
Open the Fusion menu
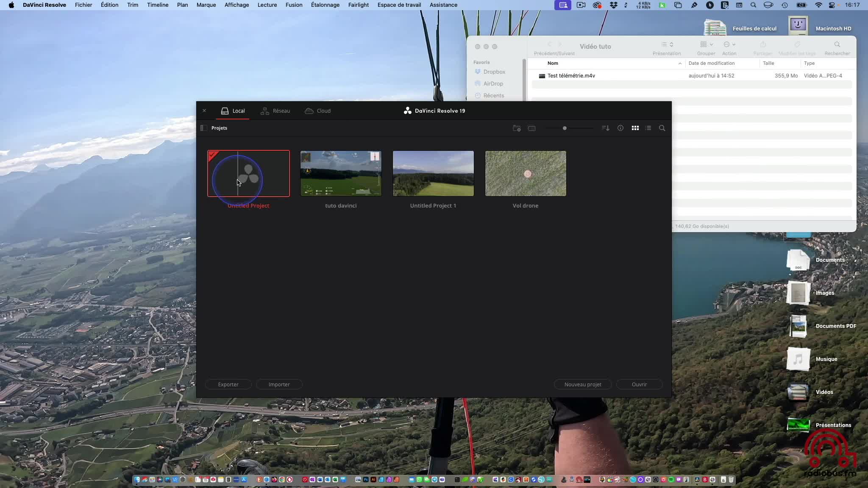click(x=294, y=5)
